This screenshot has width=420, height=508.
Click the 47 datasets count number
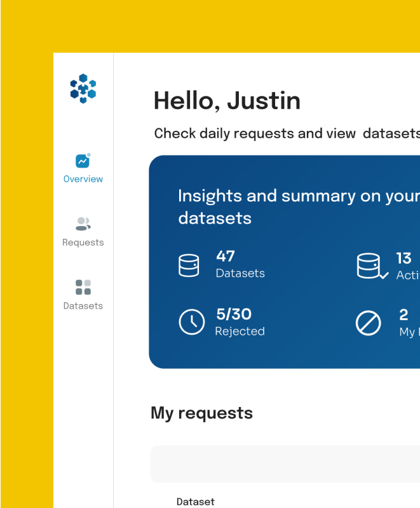tap(226, 257)
